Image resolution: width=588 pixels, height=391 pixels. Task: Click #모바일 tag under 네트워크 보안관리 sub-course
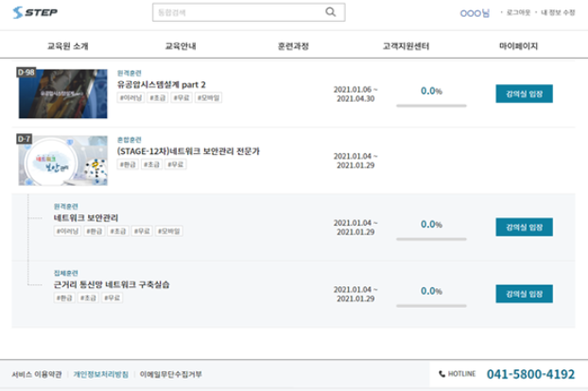169,231
